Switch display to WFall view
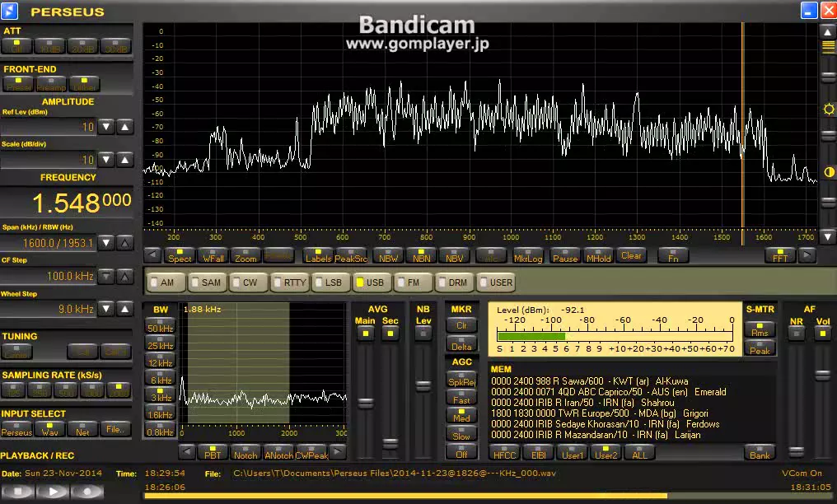 [x=213, y=255]
